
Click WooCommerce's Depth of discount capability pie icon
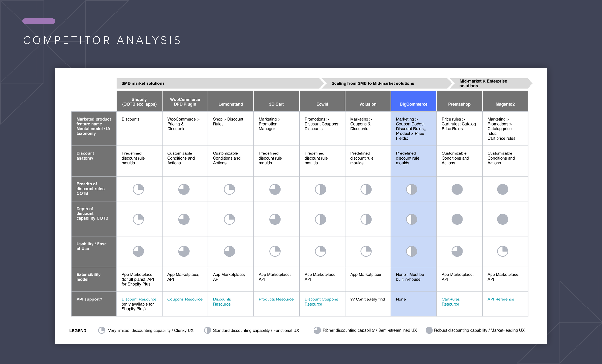pyautogui.click(x=184, y=219)
